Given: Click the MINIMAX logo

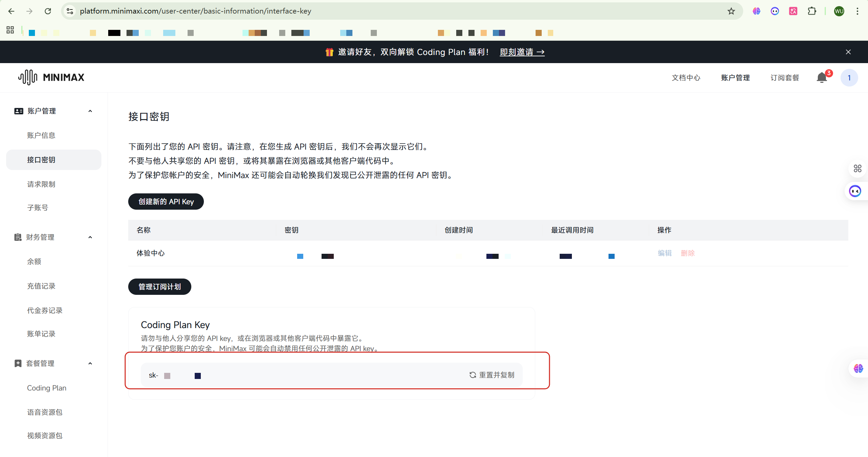Looking at the screenshot, I should click(51, 77).
